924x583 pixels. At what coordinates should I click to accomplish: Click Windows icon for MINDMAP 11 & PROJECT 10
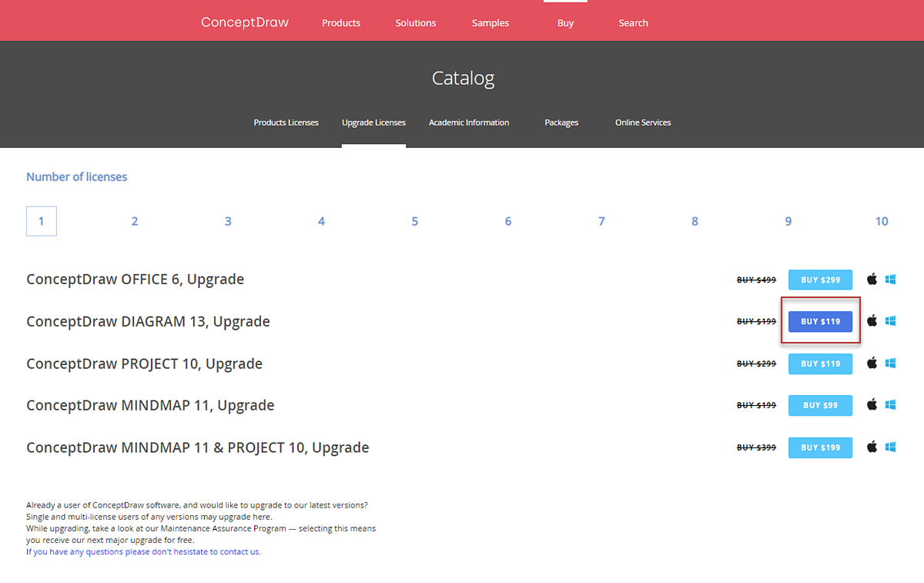click(x=891, y=447)
